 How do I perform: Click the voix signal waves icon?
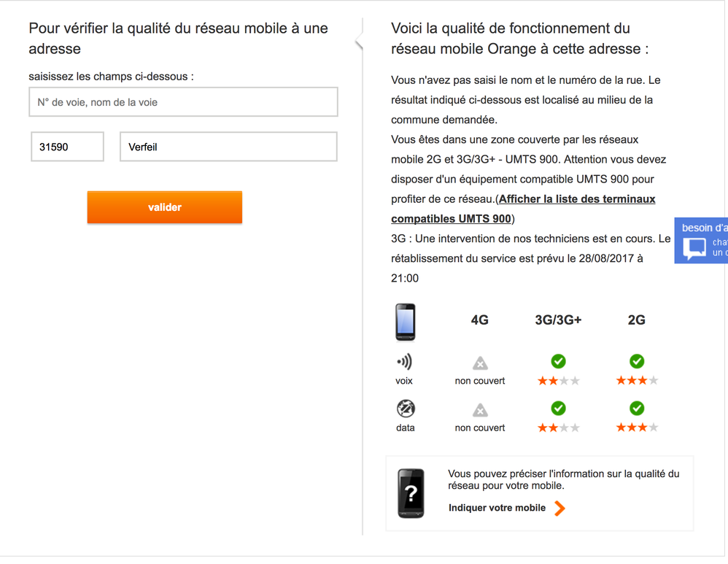(404, 362)
